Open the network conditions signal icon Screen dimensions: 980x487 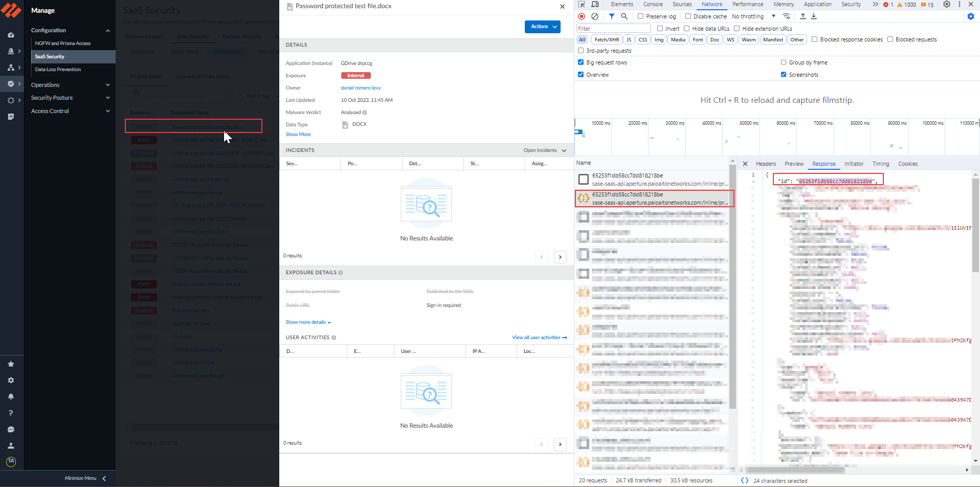click(x=787, y=16)
